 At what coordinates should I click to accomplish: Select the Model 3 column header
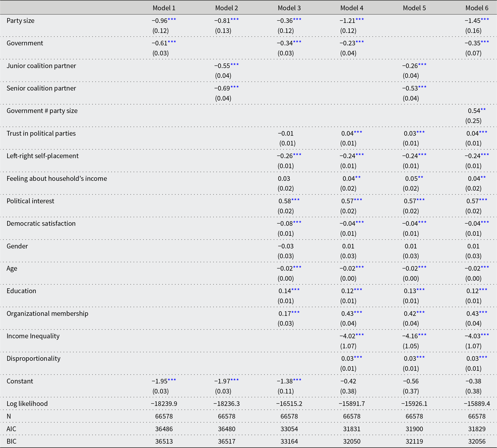coord(289,8)
